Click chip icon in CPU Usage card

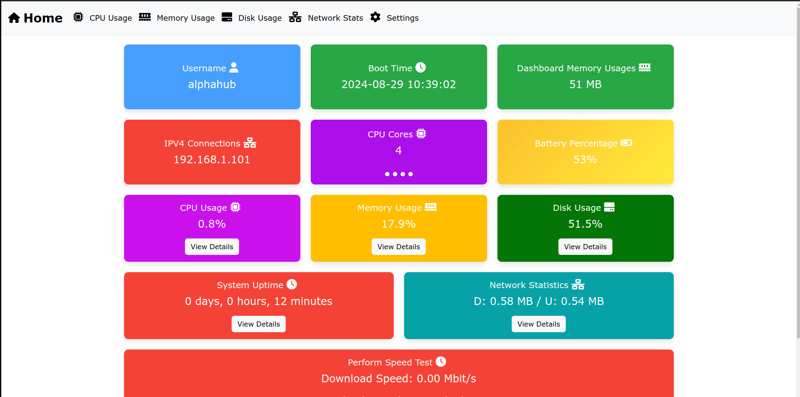[235, 207]
